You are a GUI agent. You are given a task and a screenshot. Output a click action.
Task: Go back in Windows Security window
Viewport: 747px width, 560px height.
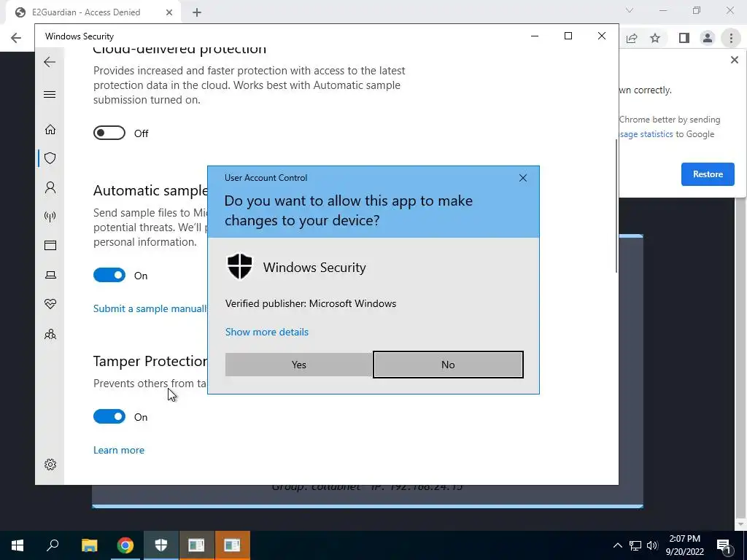[50, 62]
